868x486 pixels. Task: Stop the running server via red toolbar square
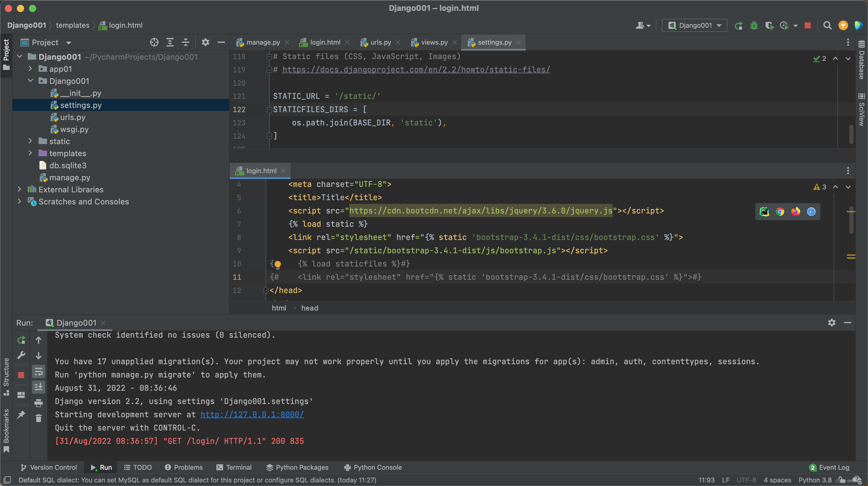(808, 26)
